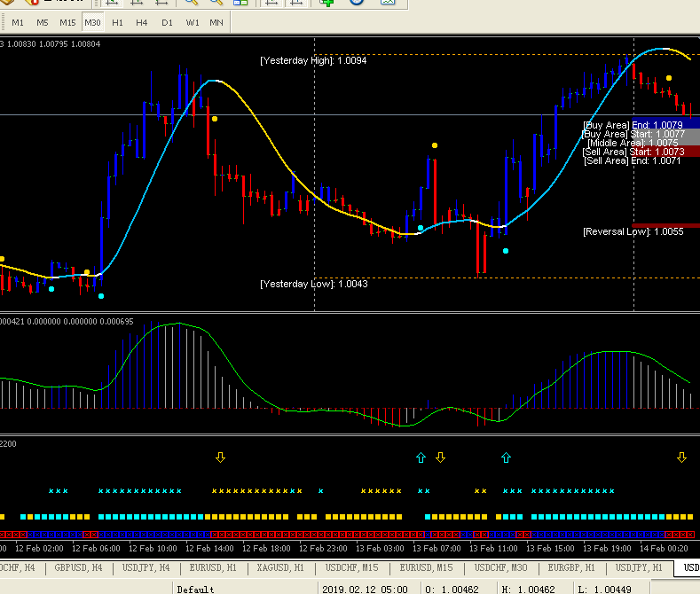
Task: Switch chart to M5 timeframe
Action: tap(43, 22)
